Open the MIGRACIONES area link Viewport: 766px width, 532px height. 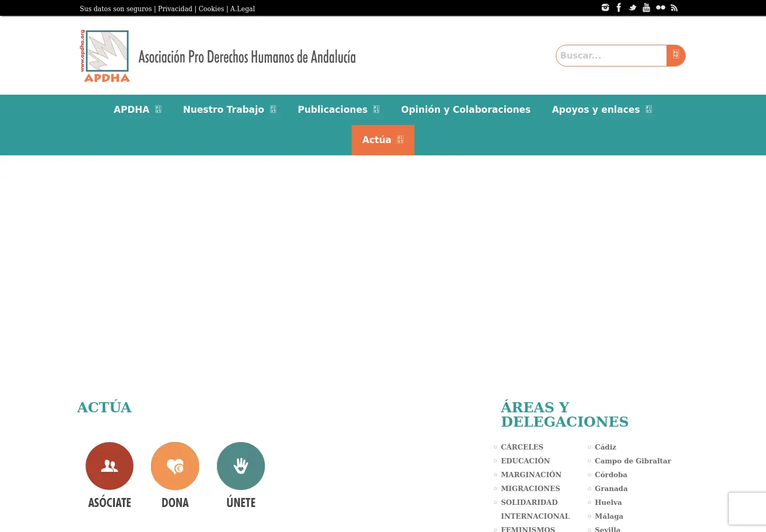coord(530,488)
